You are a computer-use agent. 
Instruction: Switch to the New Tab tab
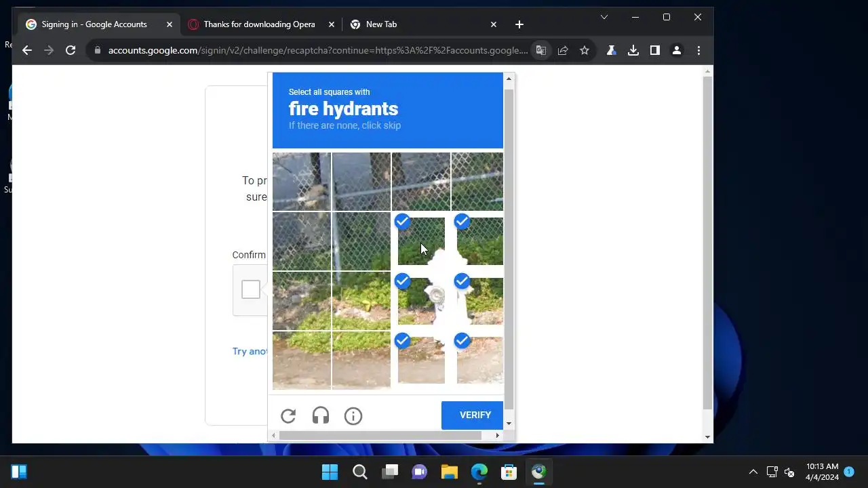point(424,24)
